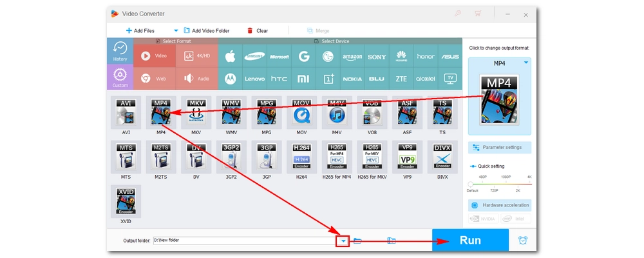
Task: Browse for output folder with folder icon
Action: 357,241
